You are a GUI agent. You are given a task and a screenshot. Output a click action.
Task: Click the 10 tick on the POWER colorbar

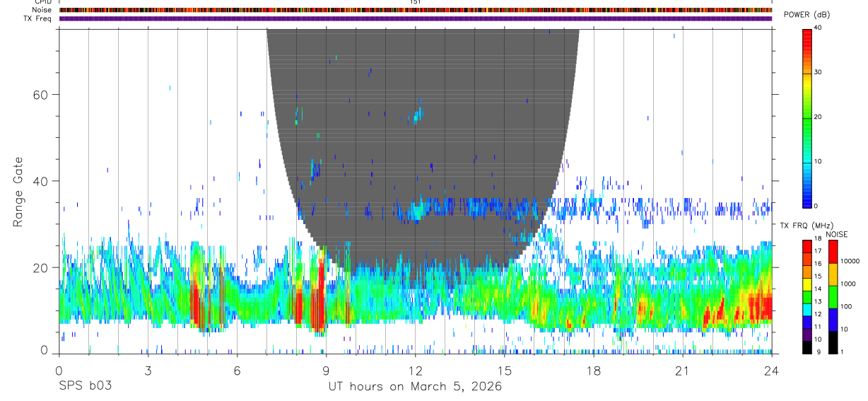click(x=818, y=161)
